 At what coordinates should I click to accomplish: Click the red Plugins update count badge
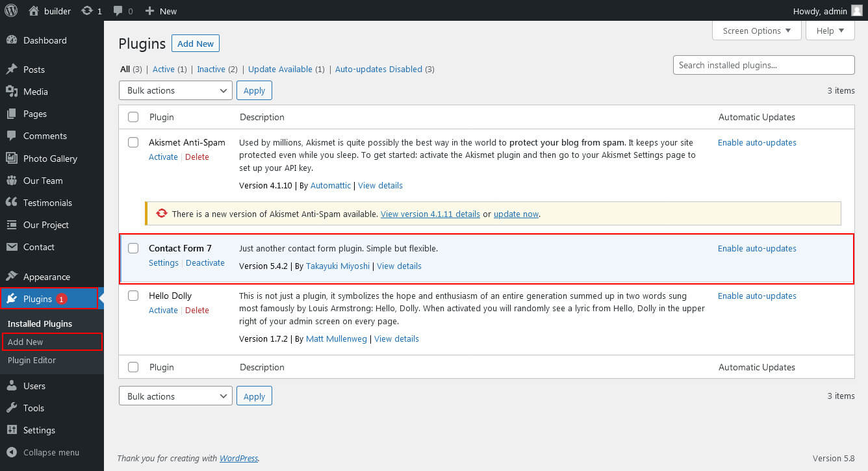[61, 299]
